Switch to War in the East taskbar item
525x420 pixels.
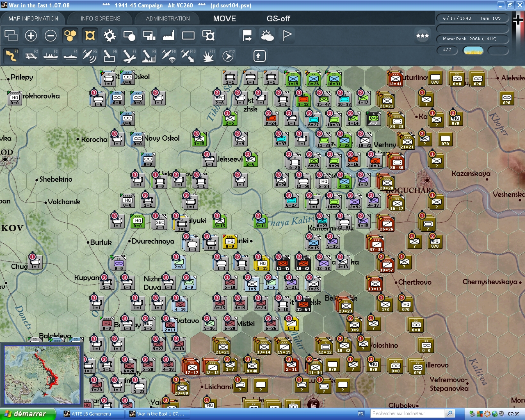tap(158, 414)
